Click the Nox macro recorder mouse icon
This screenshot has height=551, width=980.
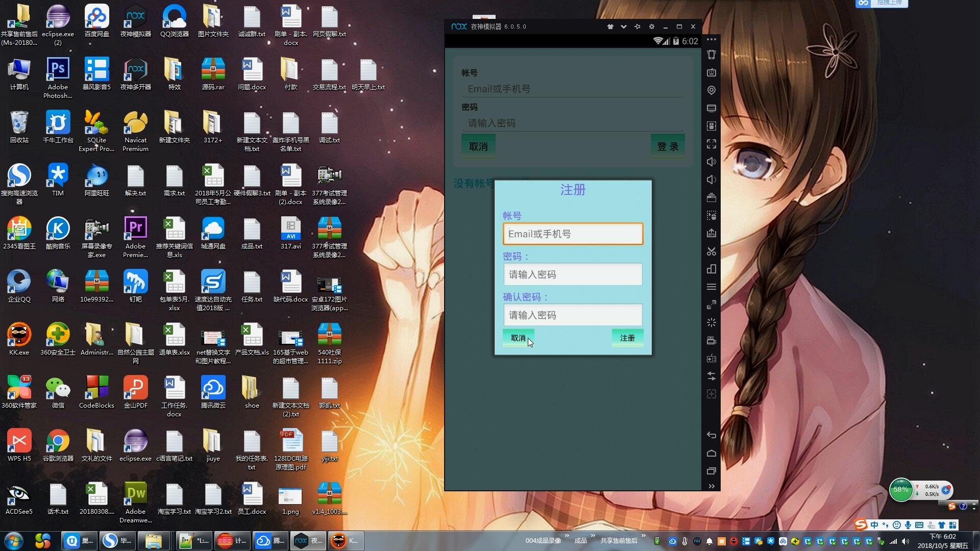coord(712,215)
